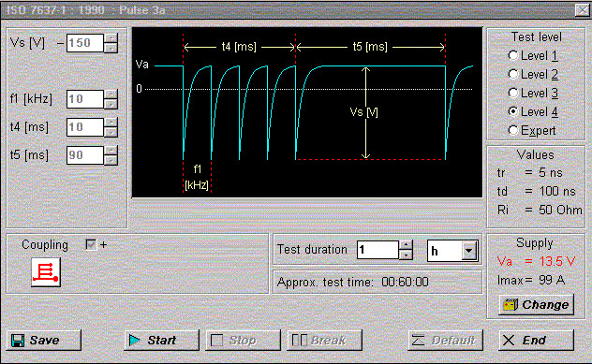
Task: Decrease t4 time with down spinner
Action: (x=111, y=132)
